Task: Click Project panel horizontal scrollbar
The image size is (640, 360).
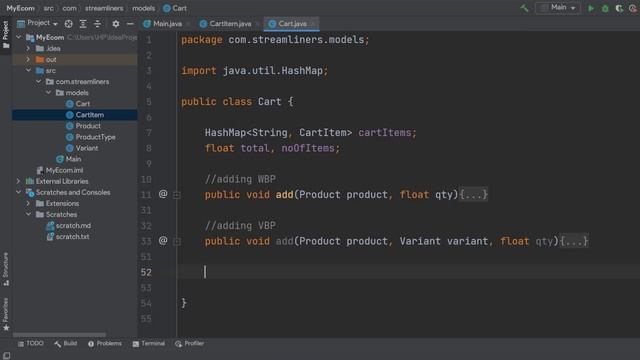Action: [x=60, y=335]
